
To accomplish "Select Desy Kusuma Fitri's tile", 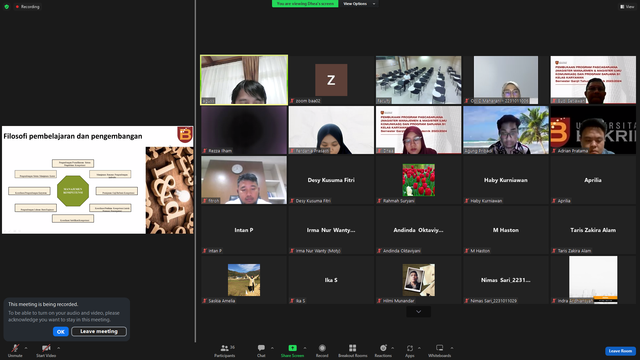I will click(x=331, y=180).
